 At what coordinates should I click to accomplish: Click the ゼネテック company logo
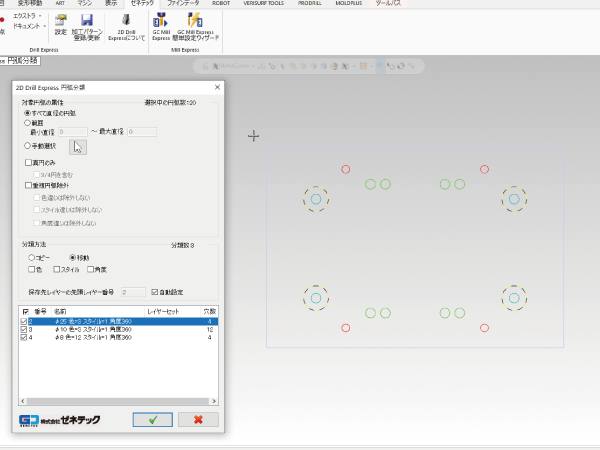coord(60,420)
